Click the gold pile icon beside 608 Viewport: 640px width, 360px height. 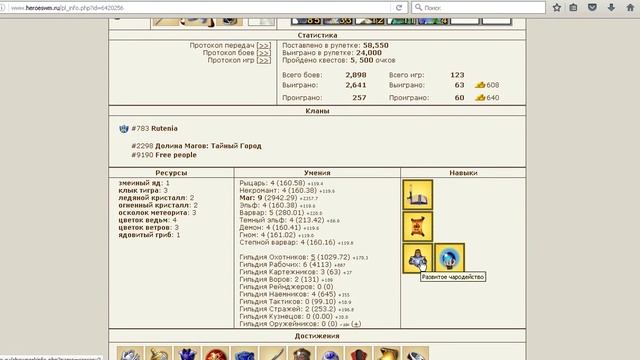click(480, 85)
